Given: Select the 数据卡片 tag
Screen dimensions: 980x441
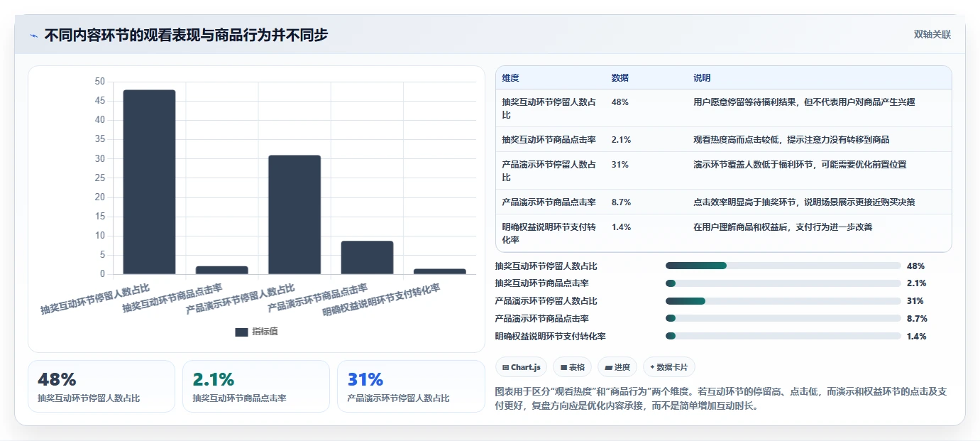Looking at the screenshot, I should [x=668, y=367].
